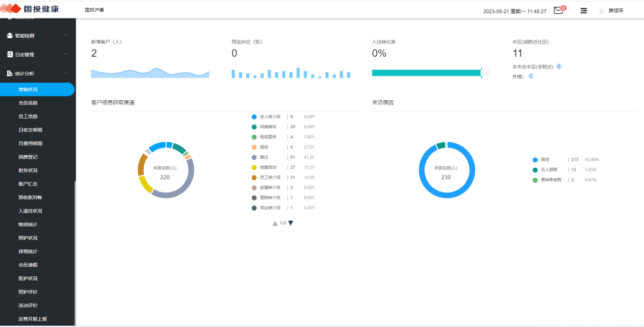Click the 来访原因 section title
The width and height of the screenshot is (644, 327).
[x=383, y=103]
